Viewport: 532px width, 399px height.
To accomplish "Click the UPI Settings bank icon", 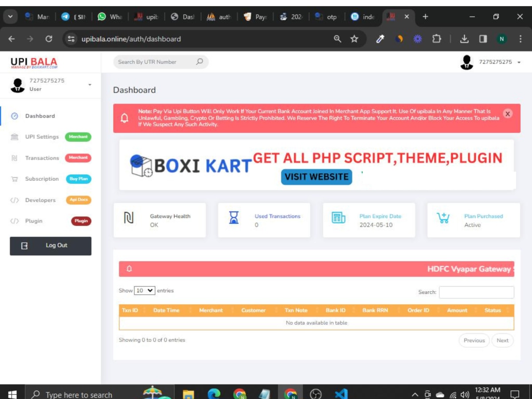I will point(15,137).
